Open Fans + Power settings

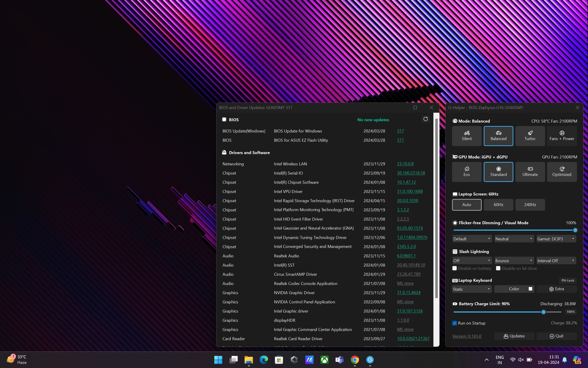pos(562,136)
